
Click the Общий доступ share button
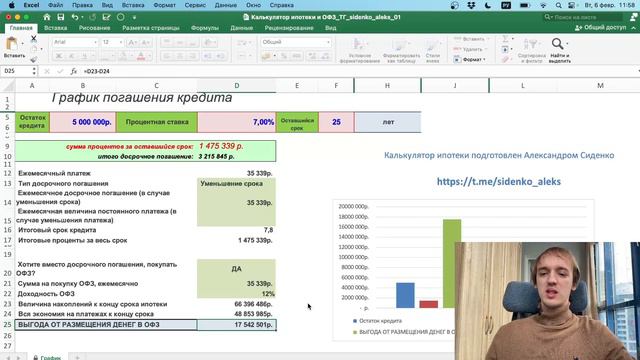600,28
